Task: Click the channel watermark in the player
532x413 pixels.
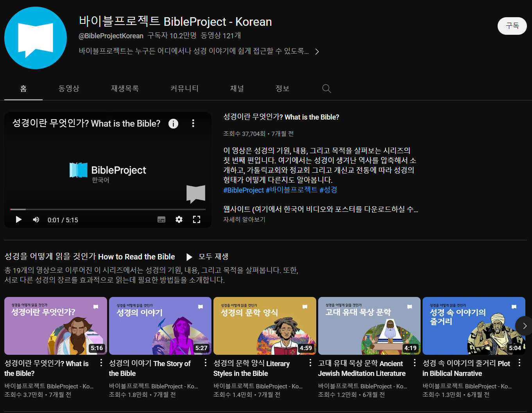Action: (x=196, y=194)
